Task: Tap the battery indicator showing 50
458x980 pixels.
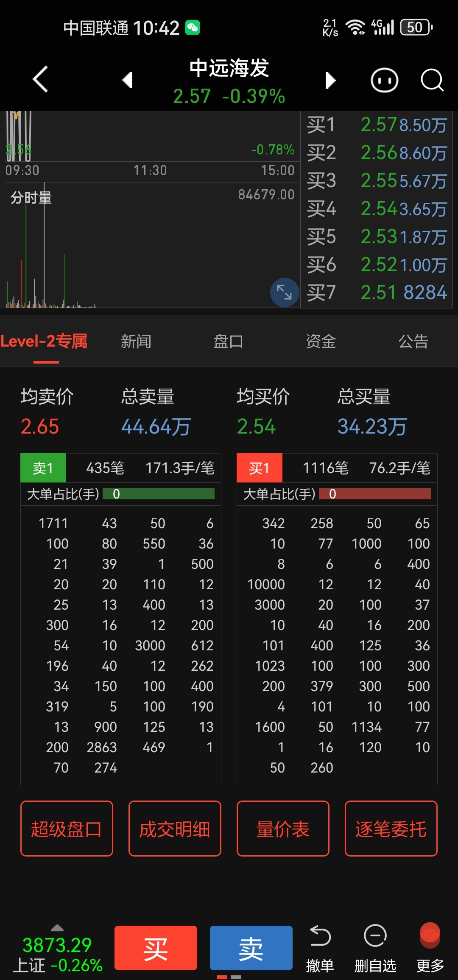Action: pyautogui.click(x=416, y=28)
